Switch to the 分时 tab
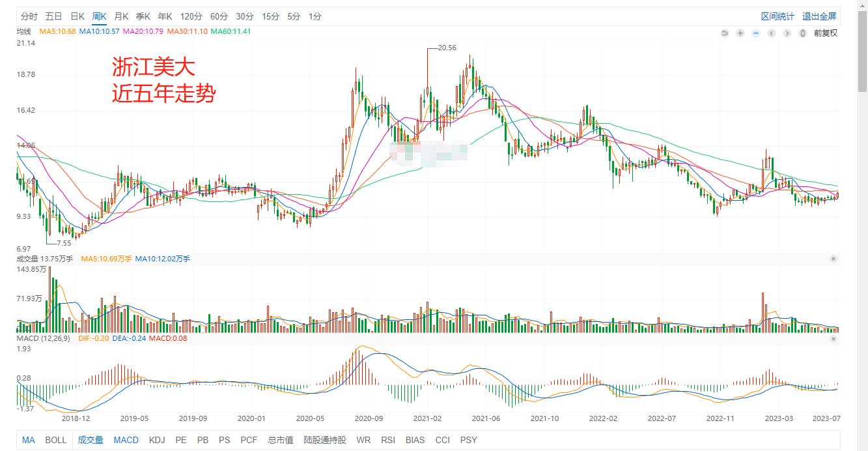Viewport: 868px width, 451px height. tap(28, 16)
